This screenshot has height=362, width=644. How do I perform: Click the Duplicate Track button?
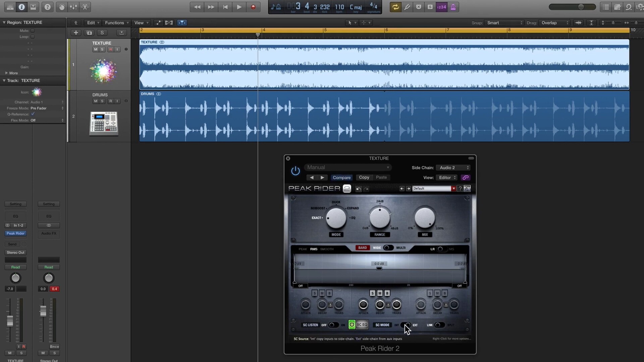pos(89,33)
